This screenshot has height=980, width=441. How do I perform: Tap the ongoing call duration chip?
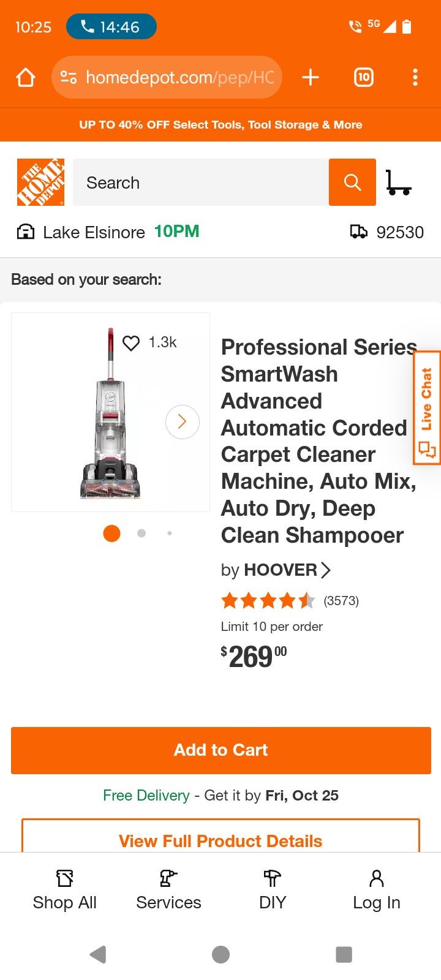tap(111, 27)
